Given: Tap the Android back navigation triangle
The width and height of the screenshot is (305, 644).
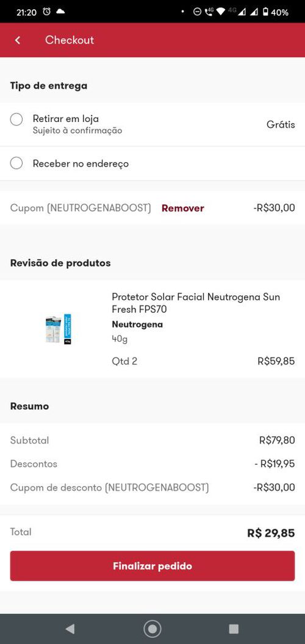Looking at the screenshot, I should [x=70, y=628].
